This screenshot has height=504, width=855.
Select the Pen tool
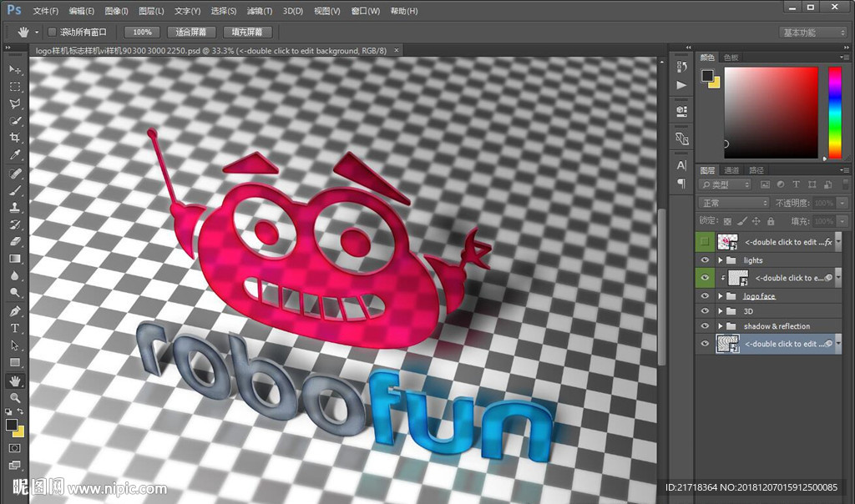pos(15,311)
